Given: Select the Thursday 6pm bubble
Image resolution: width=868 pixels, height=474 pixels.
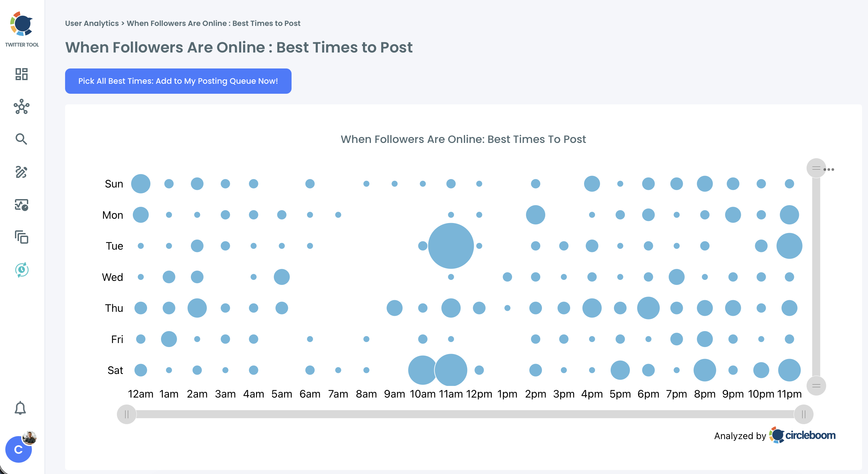Looking at the screenshot, I should pyautogui.click(x=648, y=308).
